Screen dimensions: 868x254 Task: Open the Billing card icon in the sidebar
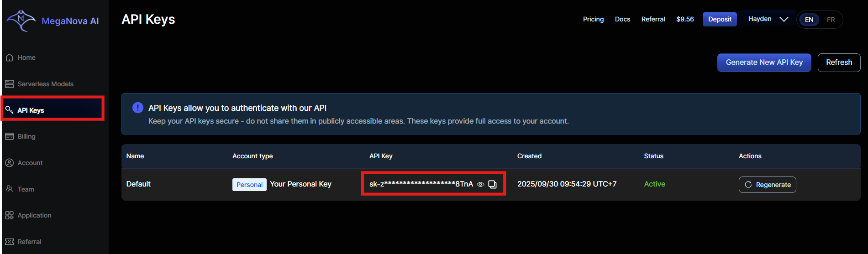(9, 136)
